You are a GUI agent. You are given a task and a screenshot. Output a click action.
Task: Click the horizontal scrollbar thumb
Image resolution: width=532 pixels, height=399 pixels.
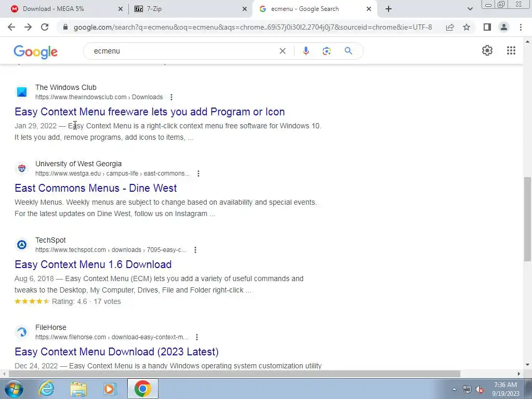click(234, 374)
